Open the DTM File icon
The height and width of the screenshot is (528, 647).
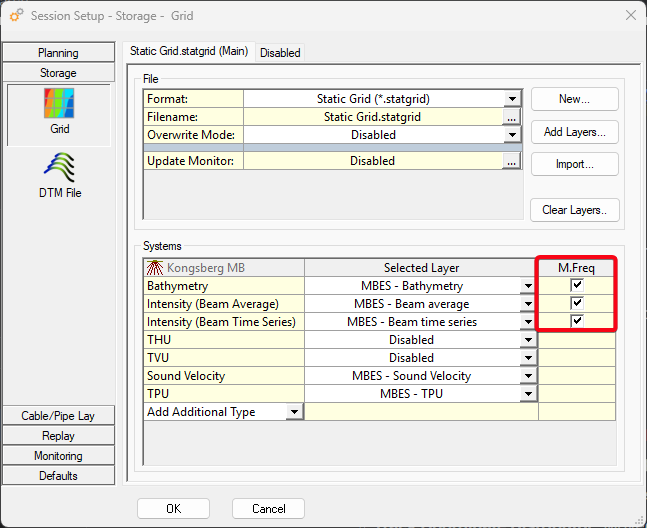point(59,167)
